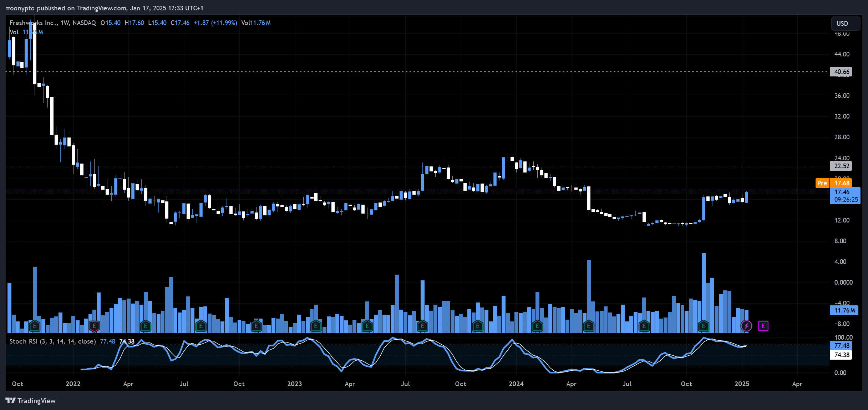Click the blue 17.46 last price label
The image size is (868, 410).
pyautogui.click(x=845, y=196)
